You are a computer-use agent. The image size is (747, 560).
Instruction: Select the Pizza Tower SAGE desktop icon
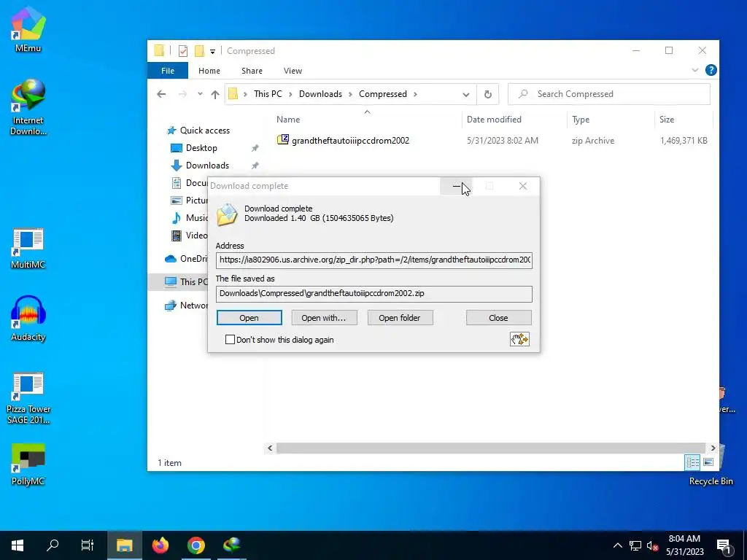(x=28, y=398)
